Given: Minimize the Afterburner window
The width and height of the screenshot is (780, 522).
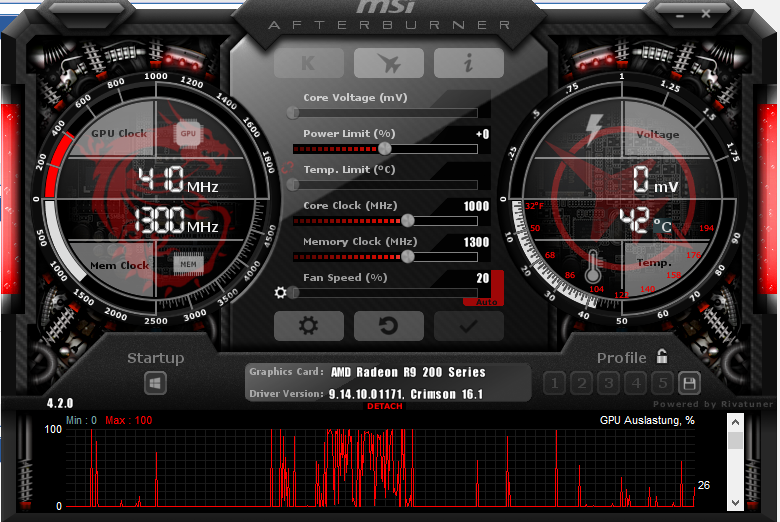Looking at the screenshot, I should [680, 16].
